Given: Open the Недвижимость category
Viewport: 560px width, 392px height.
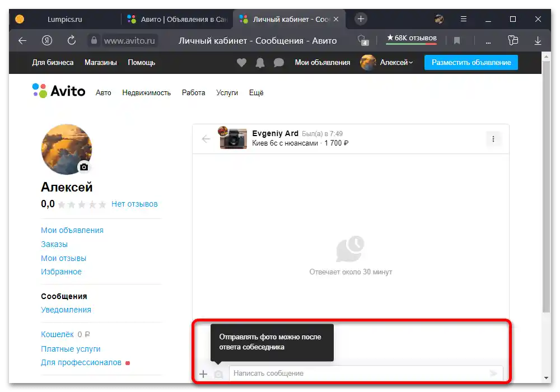Looking at the screenshot, I should [146, 93].
